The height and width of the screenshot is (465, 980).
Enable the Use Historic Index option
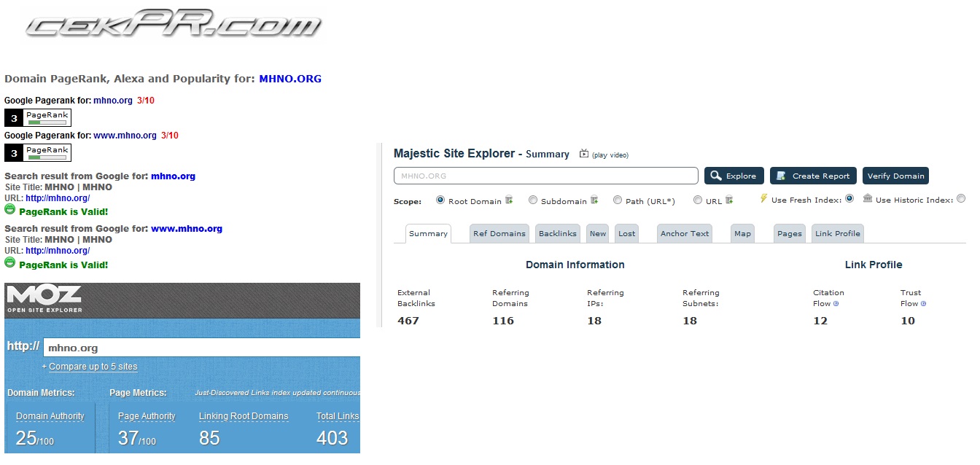point(961,199)
